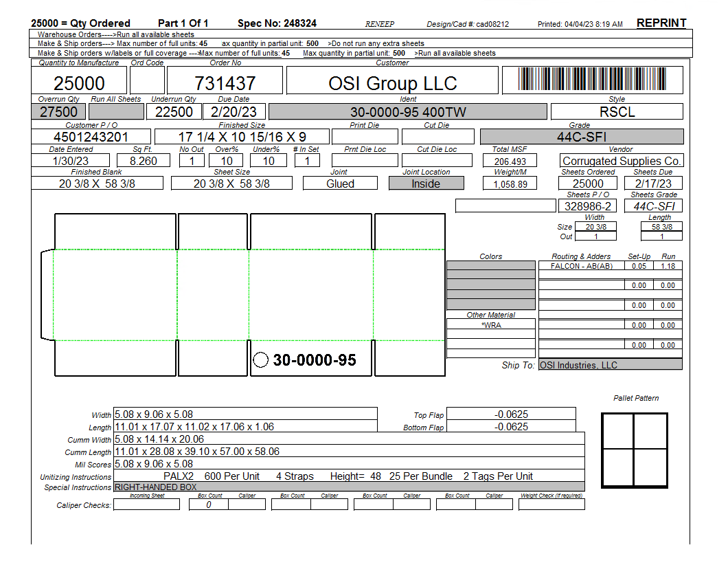Click the Total MSF value 206.493
The width and height of the screenshot is (728, 587).
point(510,161)
